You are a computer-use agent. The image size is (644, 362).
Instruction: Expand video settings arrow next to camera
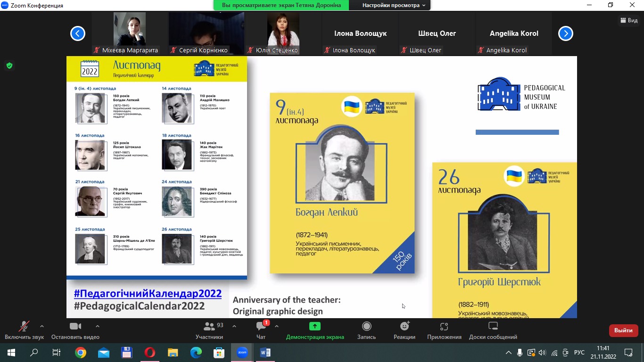click(x=98, y=326)
